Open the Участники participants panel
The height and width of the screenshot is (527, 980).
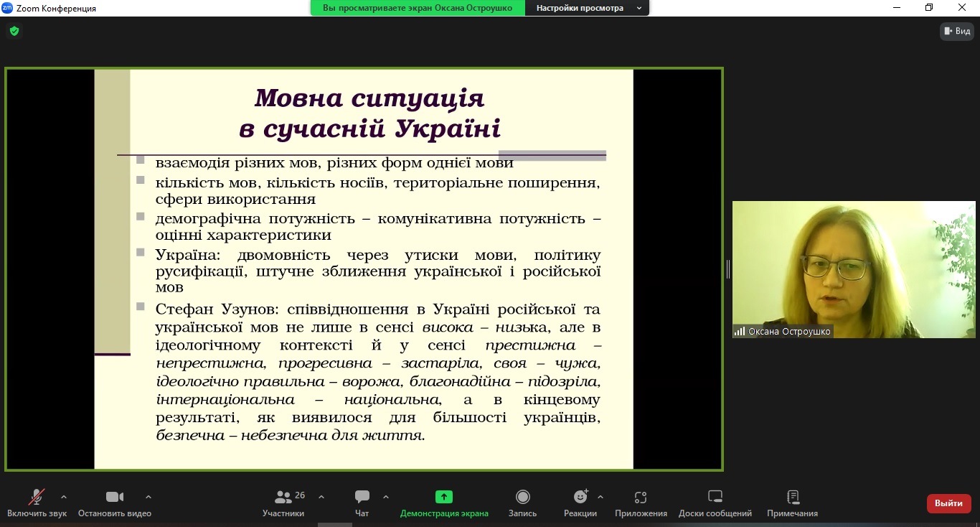point(283,498)
